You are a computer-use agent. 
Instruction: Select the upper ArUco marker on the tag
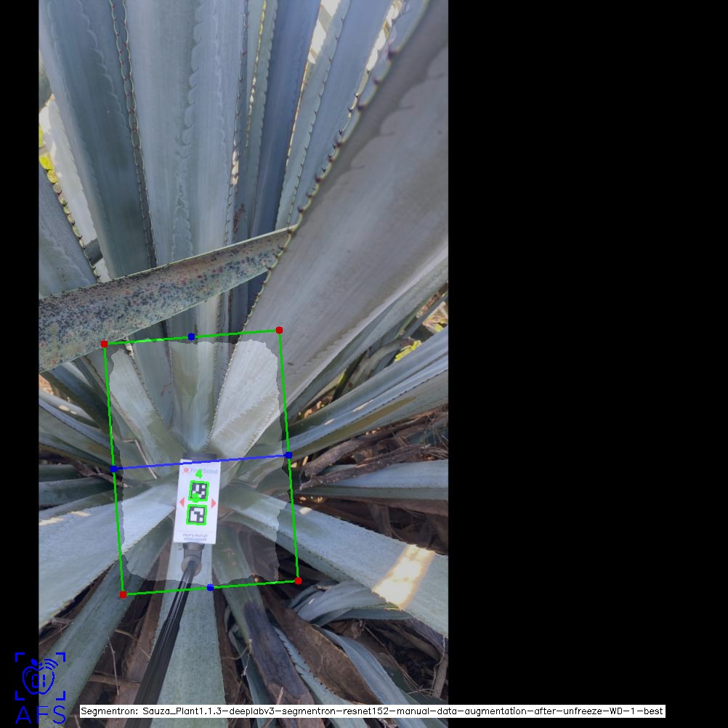point(198,491)
